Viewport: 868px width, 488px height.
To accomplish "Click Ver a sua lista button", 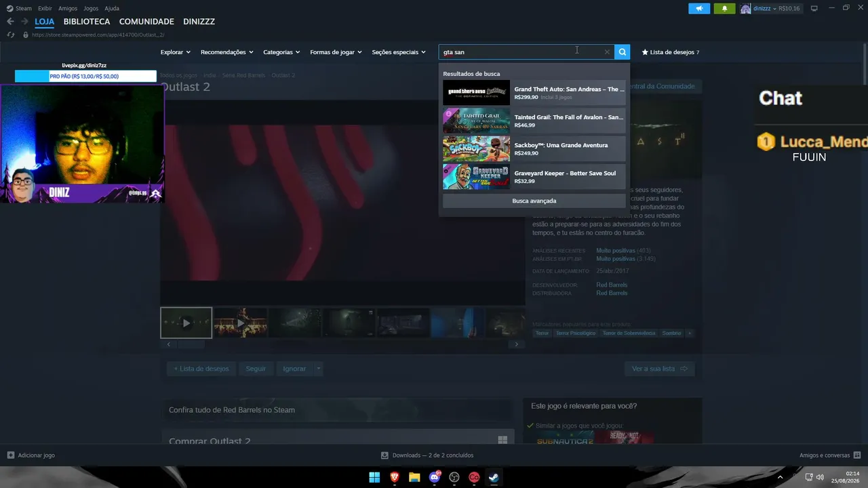I will (x=659, y=369).
